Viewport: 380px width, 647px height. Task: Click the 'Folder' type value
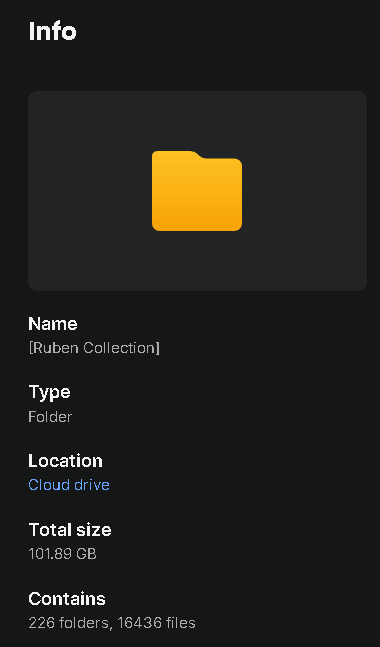pyautogui.click(x=50, y=416)
